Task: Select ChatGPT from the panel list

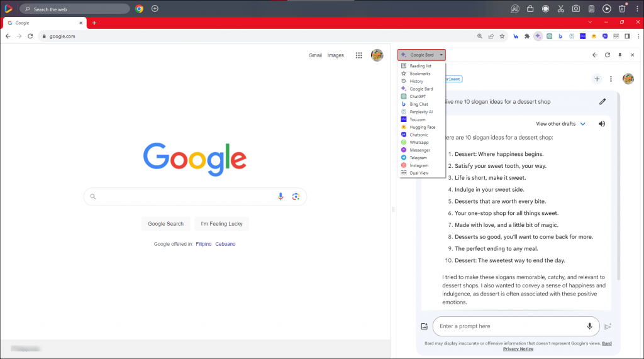Action: [x=418, y=96]
